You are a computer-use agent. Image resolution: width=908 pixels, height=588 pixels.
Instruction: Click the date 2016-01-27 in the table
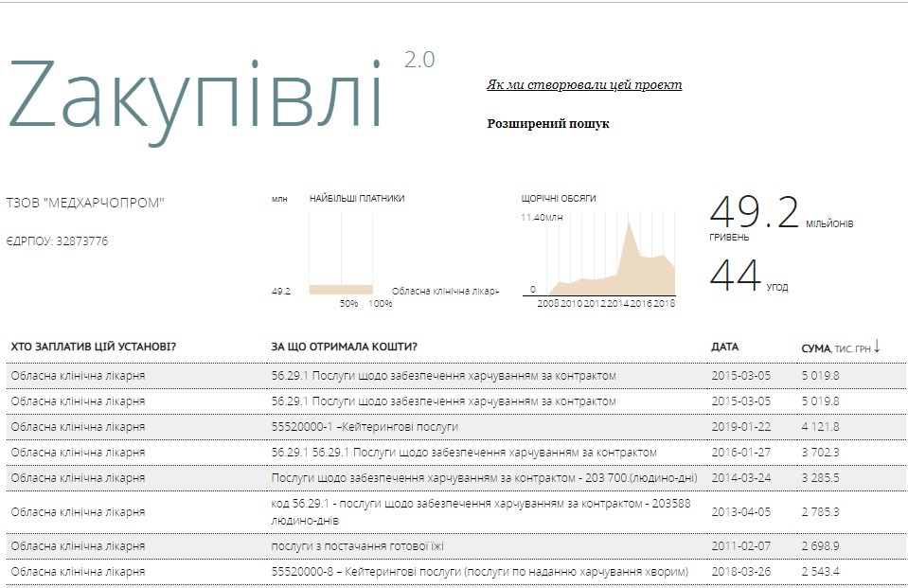click(741, 453)
